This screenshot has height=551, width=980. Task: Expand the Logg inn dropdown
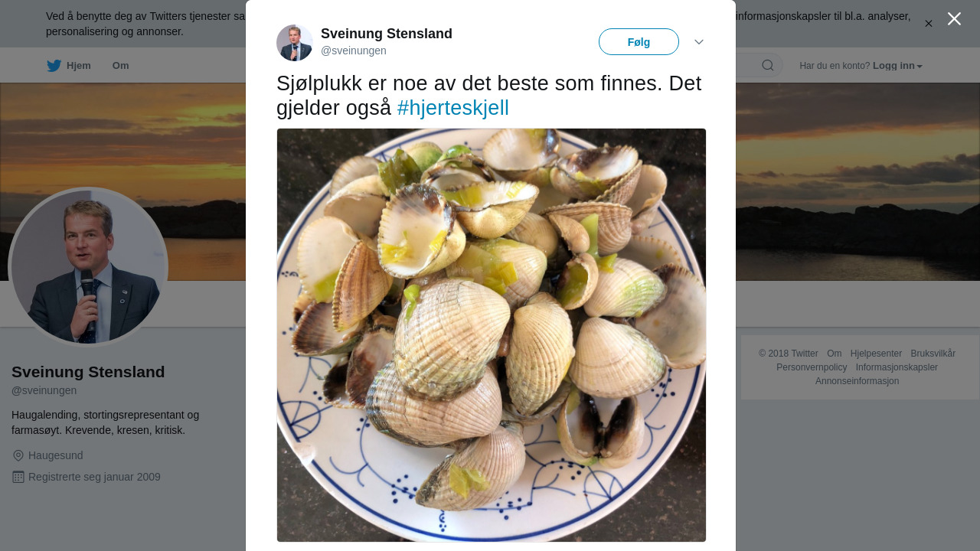898,66
